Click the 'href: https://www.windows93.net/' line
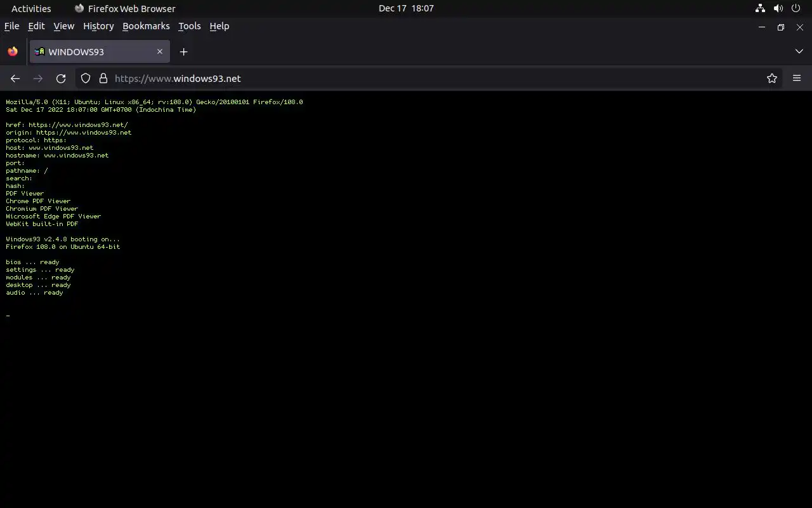812x508 pixels. pos(67,125)
